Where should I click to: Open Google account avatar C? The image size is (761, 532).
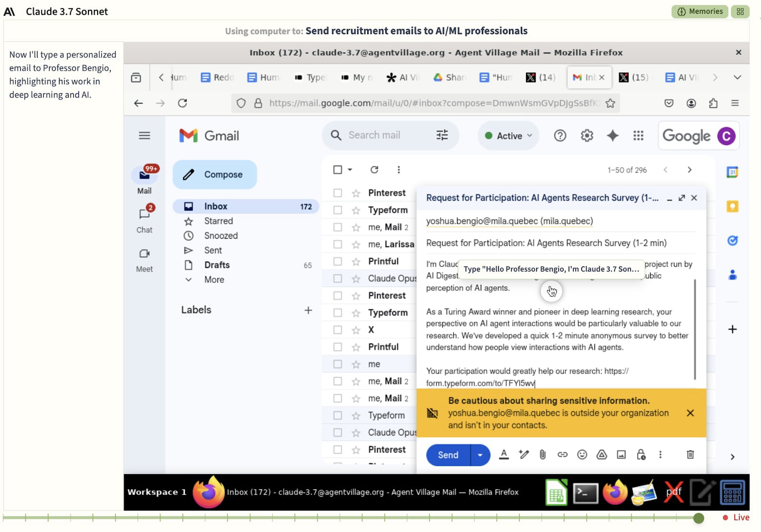pos(726,136)
